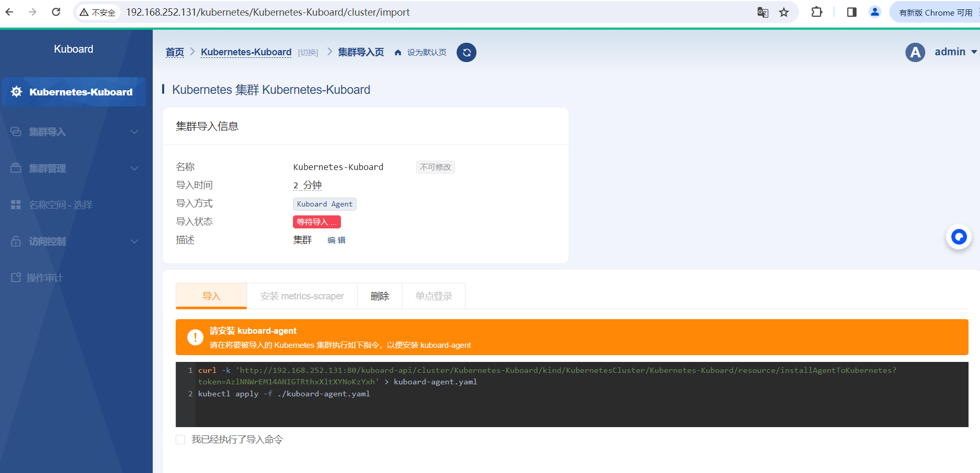Click the 访问控制 lock icon
The width and height of the screenshot is (980, 473).
(16, 241)
